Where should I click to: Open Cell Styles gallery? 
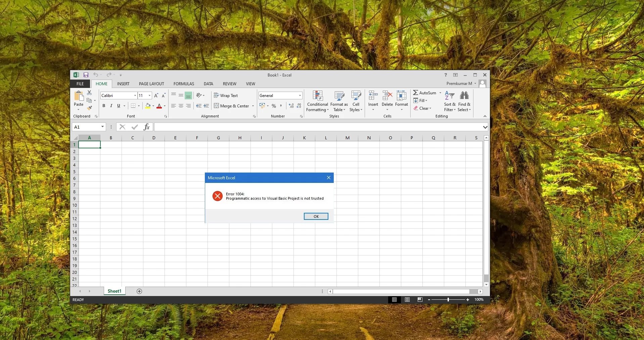(356, 101)
